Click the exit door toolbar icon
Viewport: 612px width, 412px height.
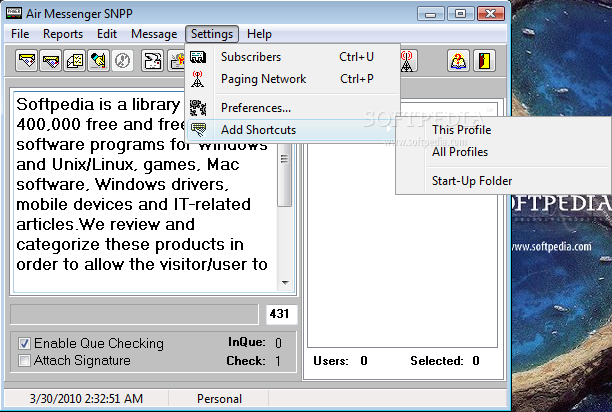click(x=484, y=60)
